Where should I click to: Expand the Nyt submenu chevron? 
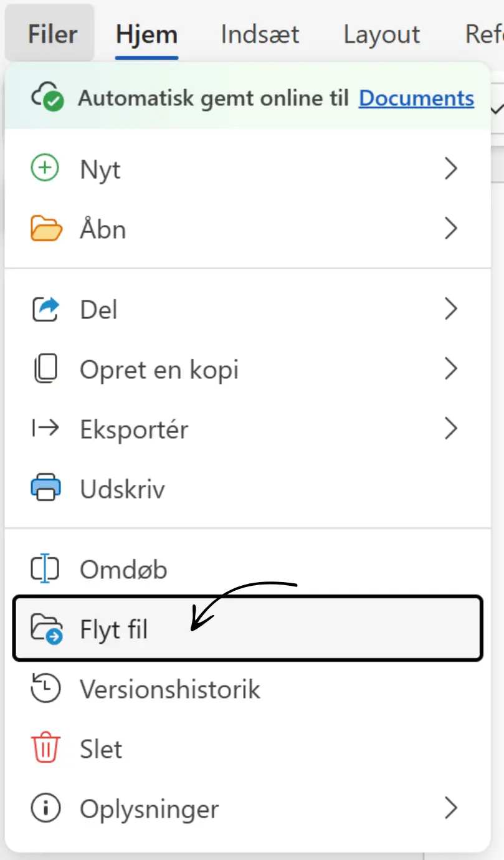click(x=451, y=168)
